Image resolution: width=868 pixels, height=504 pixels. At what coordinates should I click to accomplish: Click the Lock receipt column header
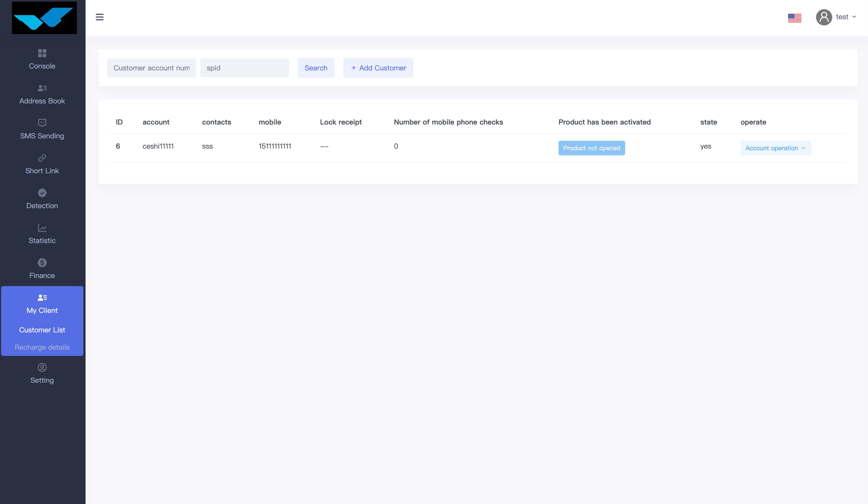341,122
